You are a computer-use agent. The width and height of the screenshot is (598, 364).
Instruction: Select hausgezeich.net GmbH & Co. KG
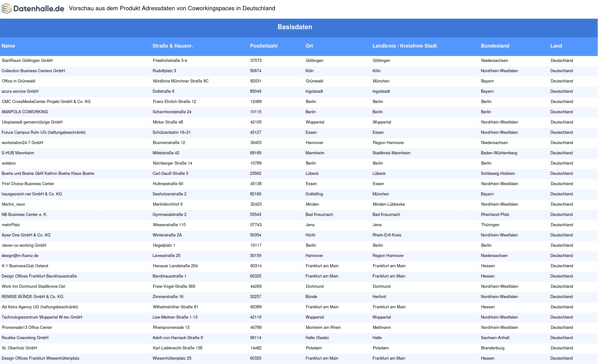pos(32,194)
